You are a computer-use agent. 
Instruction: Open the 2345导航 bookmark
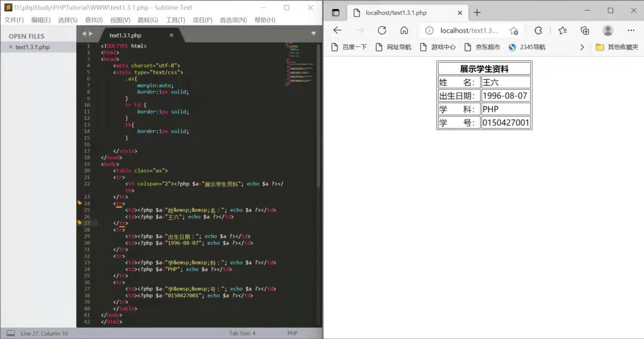coord(527,47)
